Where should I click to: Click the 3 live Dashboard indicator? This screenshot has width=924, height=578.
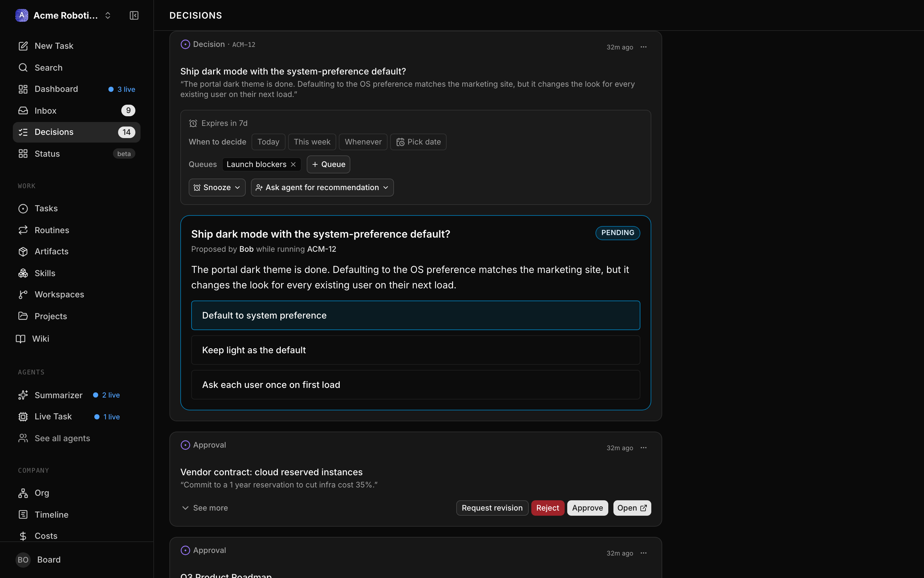pos(122,89)
